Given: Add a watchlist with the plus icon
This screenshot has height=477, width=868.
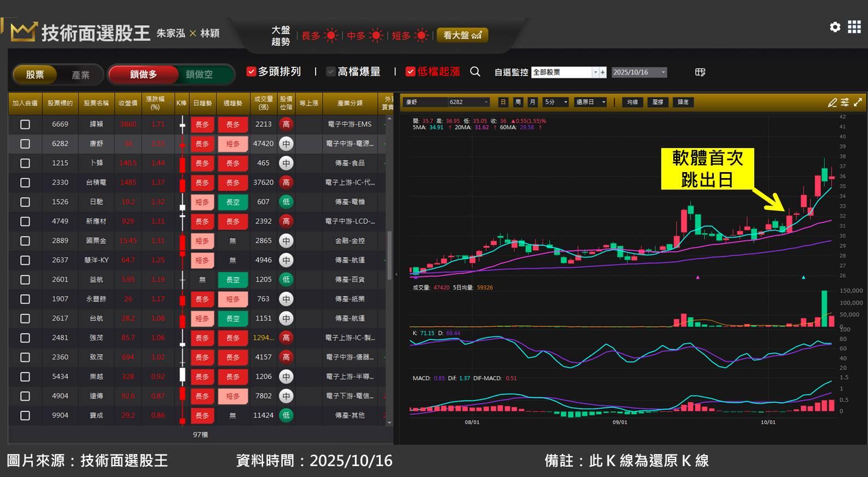Looking at the screenshot, I should 603,72.
